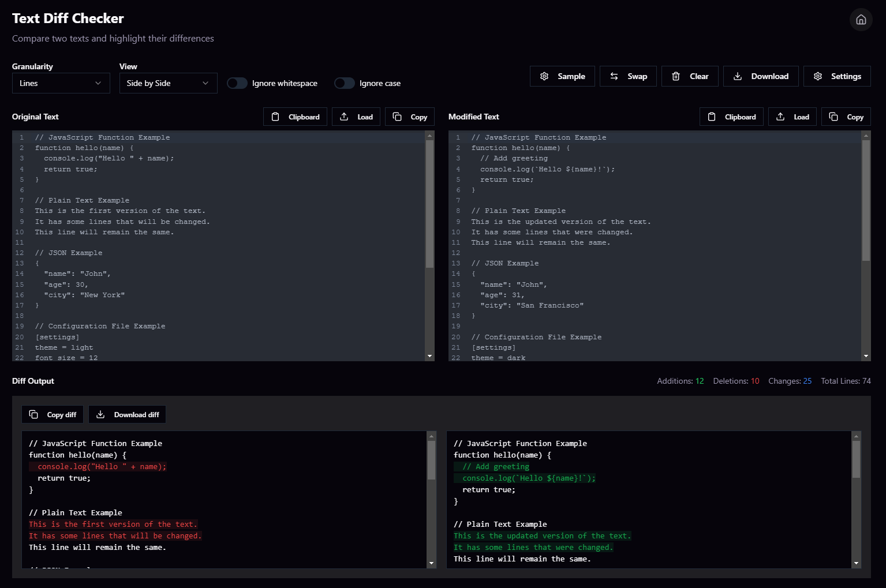Open Settings via the gear icon
The image size is (886, 588).
click(817, 76)
